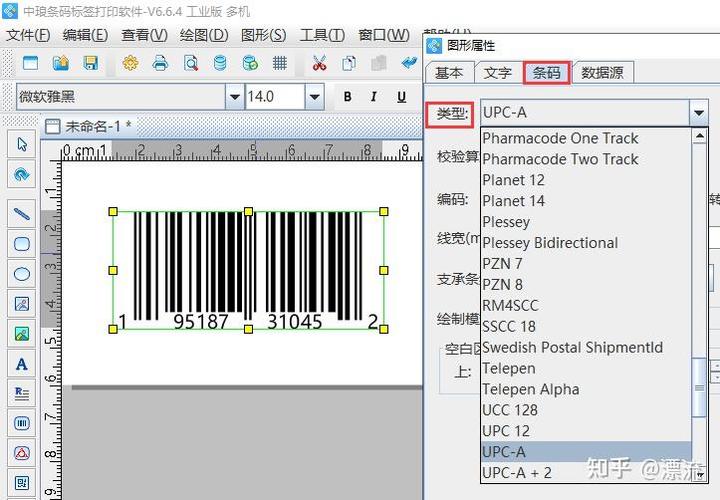Select the triangle shape tool

22,453
